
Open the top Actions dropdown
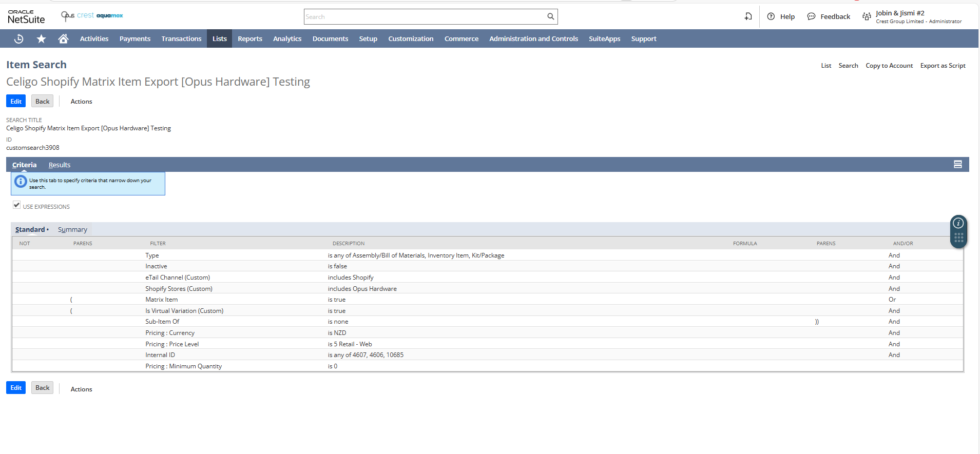(x=81, y=102)
